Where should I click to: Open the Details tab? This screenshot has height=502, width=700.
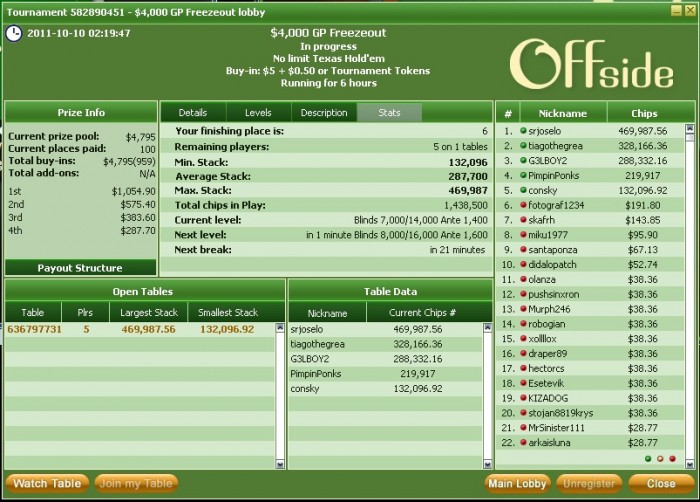point(193,113)
